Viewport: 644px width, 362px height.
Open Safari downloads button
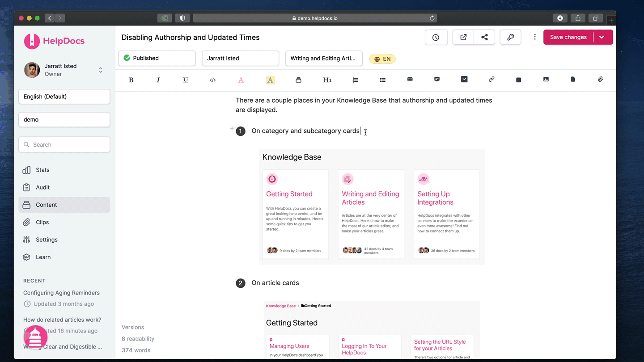tap(560, 18)
